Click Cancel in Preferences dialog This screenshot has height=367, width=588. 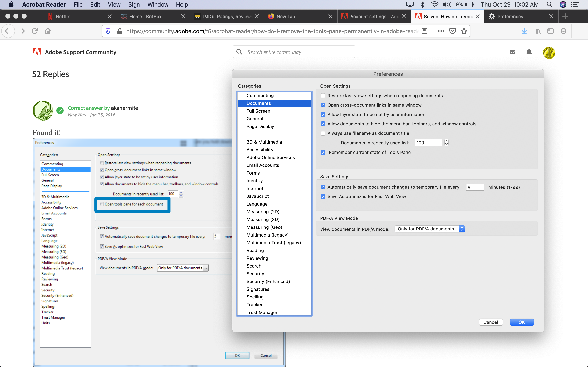pyautogui.click(x=490, y=322)
